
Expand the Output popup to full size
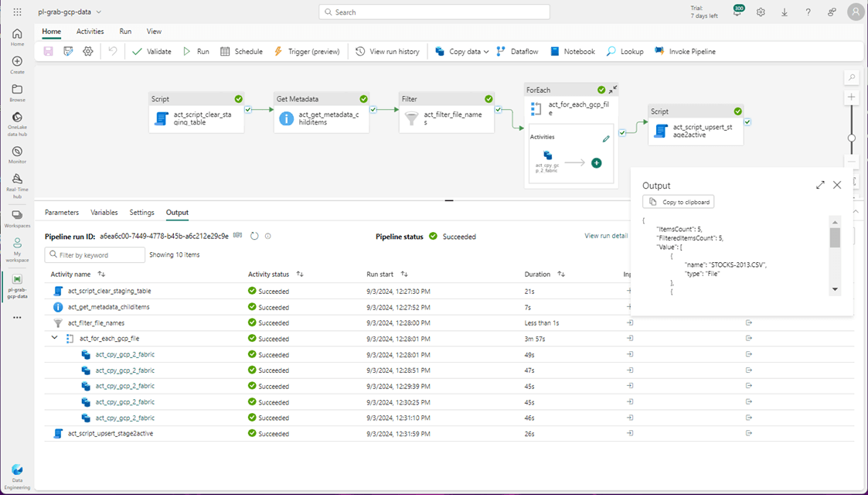pyautogui.click(x=820, y=185)
